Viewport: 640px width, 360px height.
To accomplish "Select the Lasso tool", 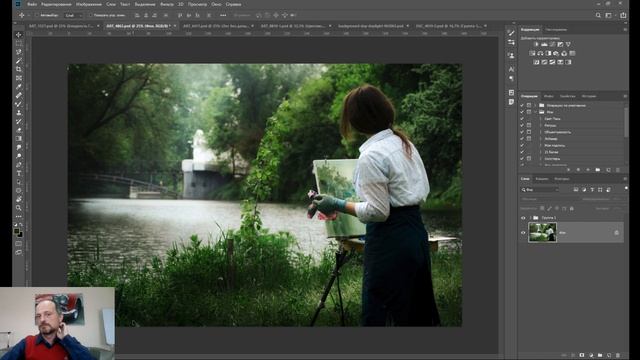I will pos(19,52).
